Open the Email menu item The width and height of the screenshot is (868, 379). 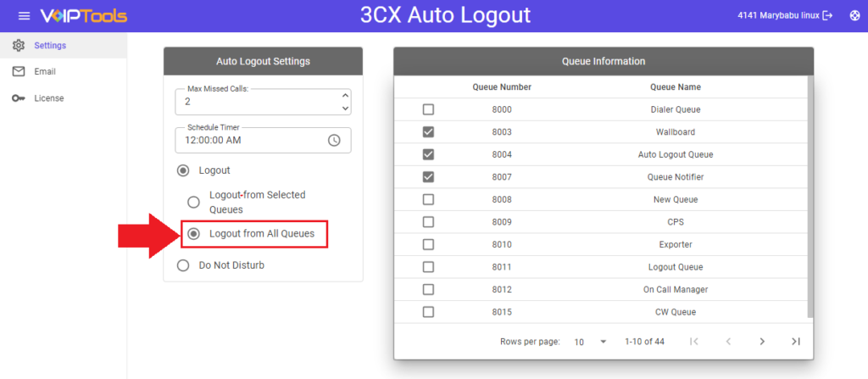coord(44,72)
